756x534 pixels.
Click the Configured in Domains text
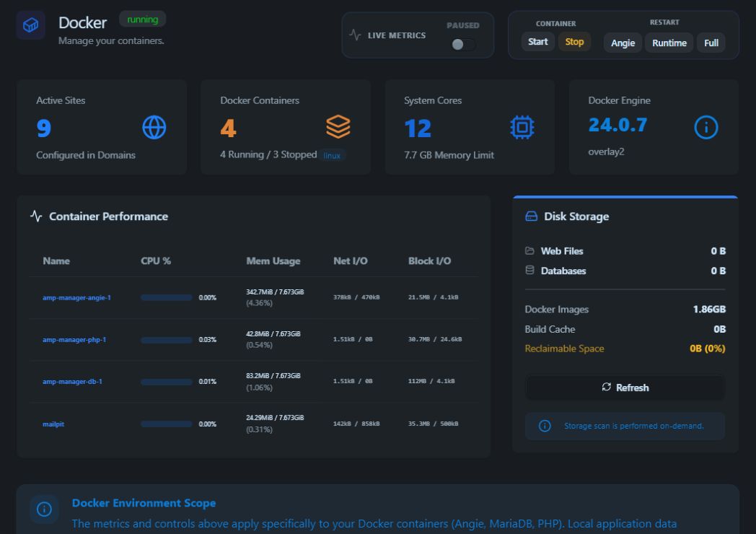tap(86, 155)
